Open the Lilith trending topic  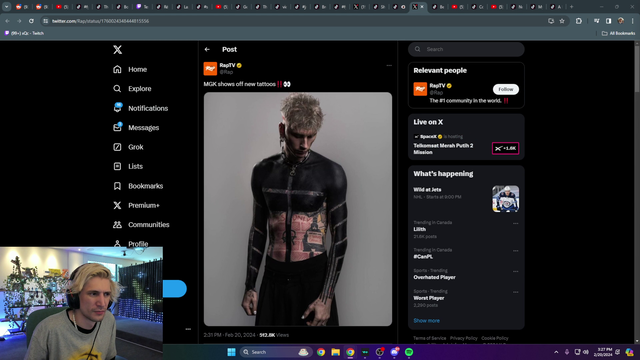(420, 229)
